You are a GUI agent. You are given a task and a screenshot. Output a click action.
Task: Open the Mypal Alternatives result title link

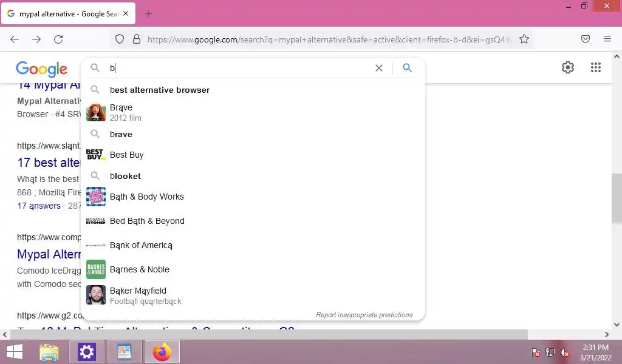point(49,254)
